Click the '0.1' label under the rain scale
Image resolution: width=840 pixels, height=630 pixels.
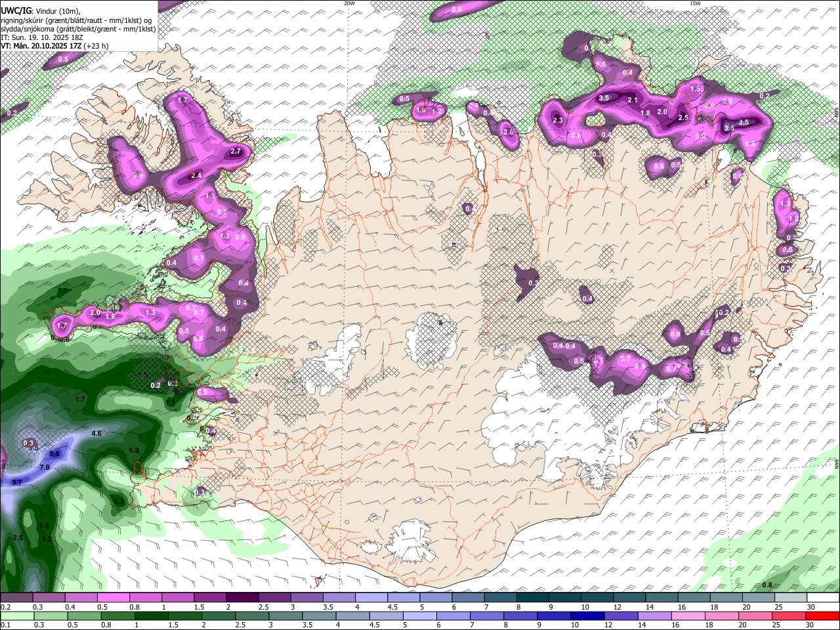pyautogui.click(x=6, y=625)
